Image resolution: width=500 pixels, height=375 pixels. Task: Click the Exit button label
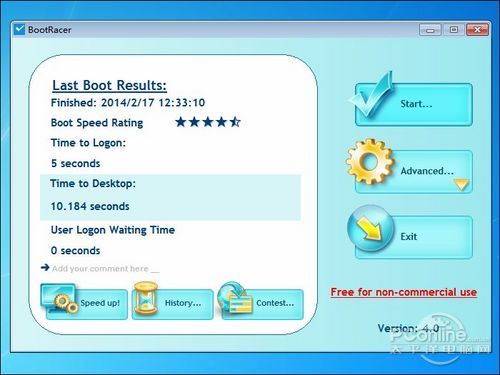[x=409, y=236]
